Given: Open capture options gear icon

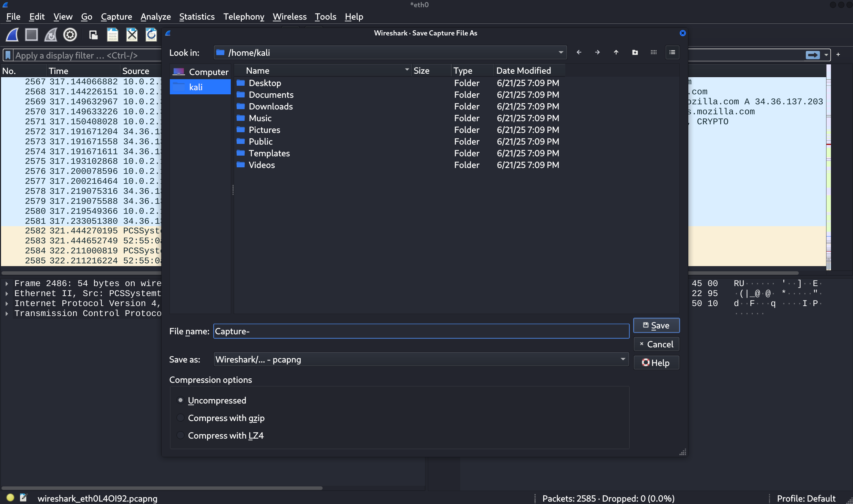Looking at the screenshot, I should coord(70,35).
